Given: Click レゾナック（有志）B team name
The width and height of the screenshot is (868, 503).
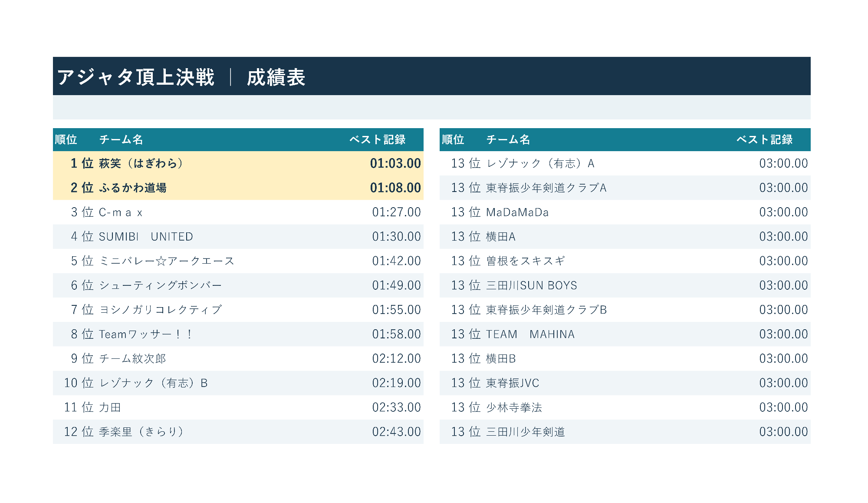Looking at the screenshot, I should click(x=154, y=383).
